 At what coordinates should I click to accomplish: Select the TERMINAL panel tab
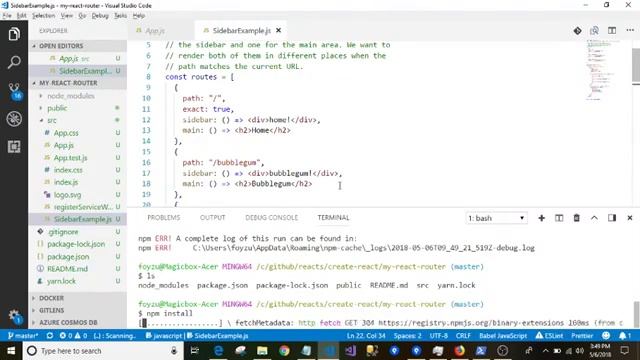coord(333,218)
